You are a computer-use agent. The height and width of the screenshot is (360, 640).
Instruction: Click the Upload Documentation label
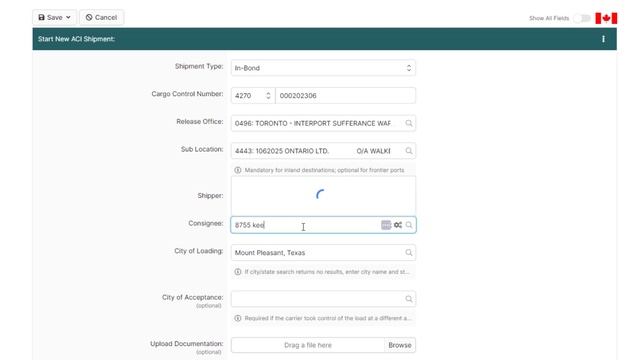(x=187, y=344)
